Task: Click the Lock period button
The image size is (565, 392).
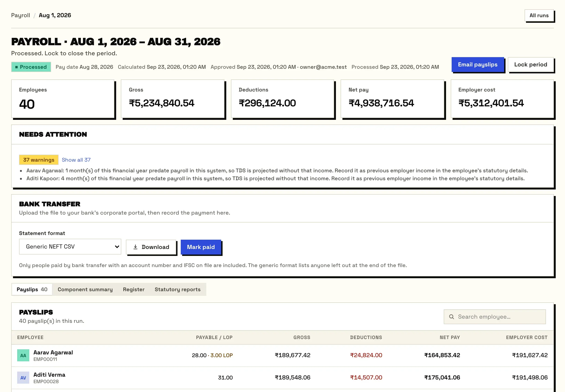Action: pyautogui.click(x=531, y=65)
